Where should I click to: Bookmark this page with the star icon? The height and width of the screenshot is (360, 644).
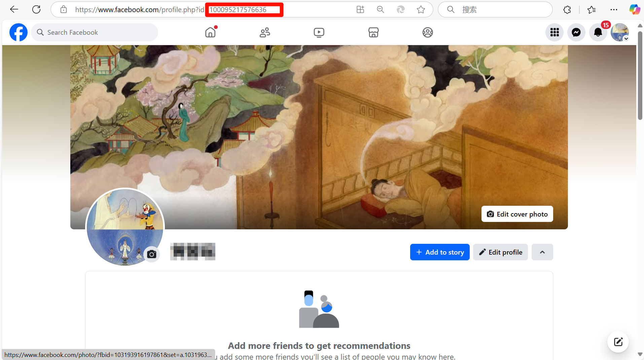[421, 9]
